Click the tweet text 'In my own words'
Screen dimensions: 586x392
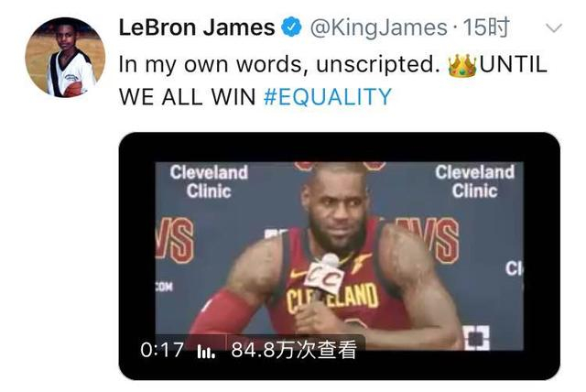click(x=210, y=65)
